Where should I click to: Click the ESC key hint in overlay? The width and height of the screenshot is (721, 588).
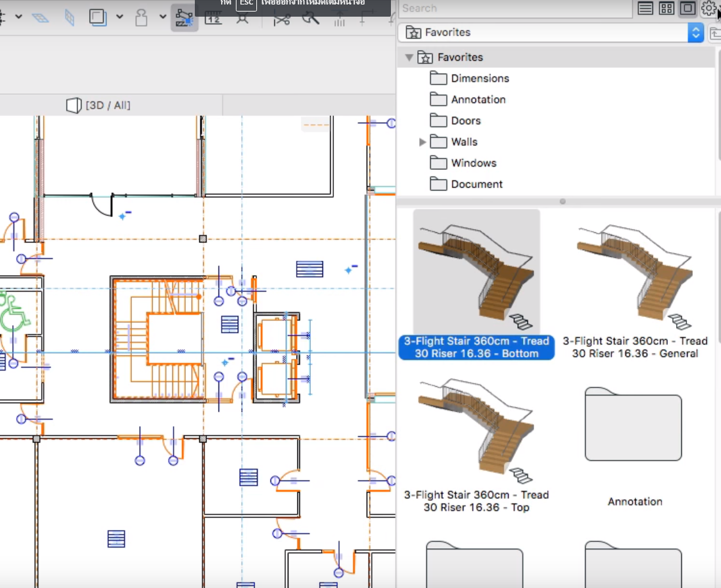click(x=246, y=4)
